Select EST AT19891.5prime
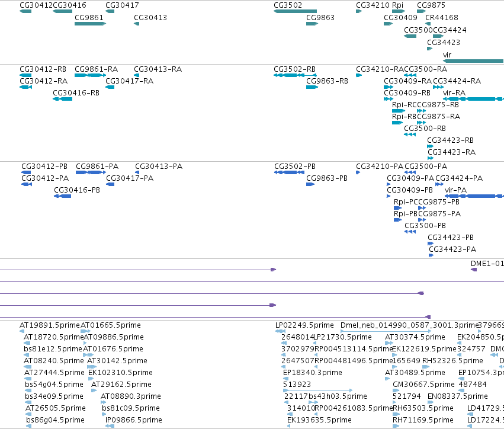This screenshot has width=504, height=429. 50,325
